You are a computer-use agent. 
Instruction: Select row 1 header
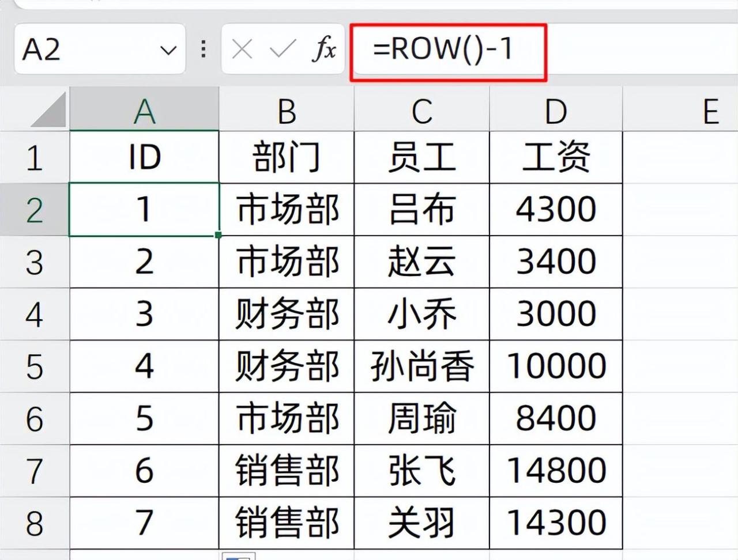click(x=35, y=157)
